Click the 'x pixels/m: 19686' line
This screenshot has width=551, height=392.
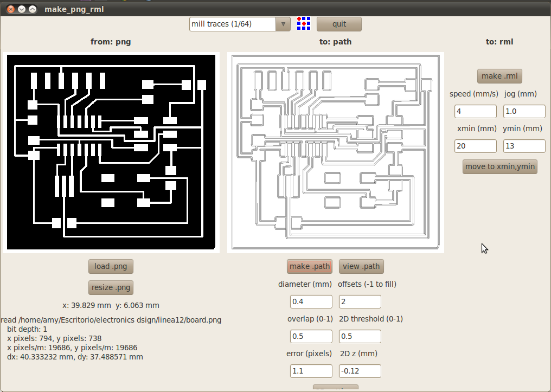[x=72, y=348]
